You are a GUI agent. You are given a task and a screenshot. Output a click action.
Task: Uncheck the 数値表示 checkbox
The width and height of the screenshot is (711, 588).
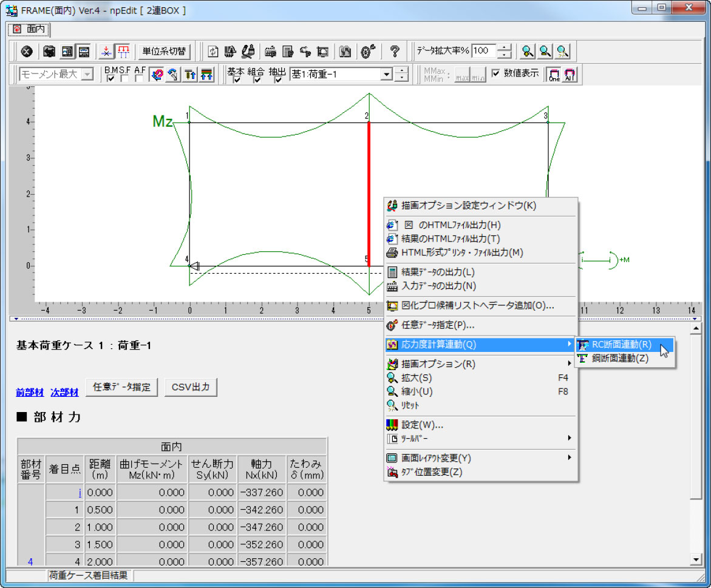coord(495,73)
